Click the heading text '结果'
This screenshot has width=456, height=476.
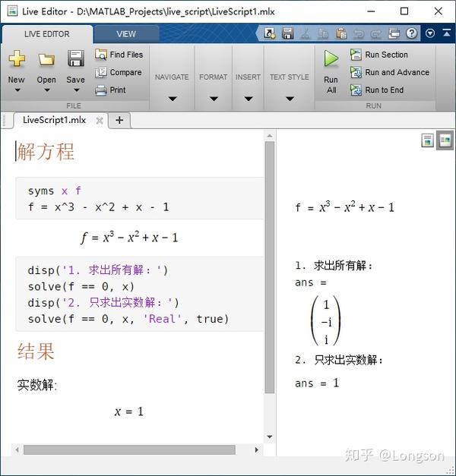[x=36, y=351]
